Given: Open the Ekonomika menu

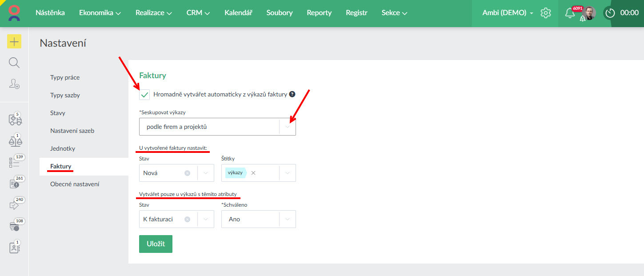Looking at the screenshot, I should pos(100,13).
